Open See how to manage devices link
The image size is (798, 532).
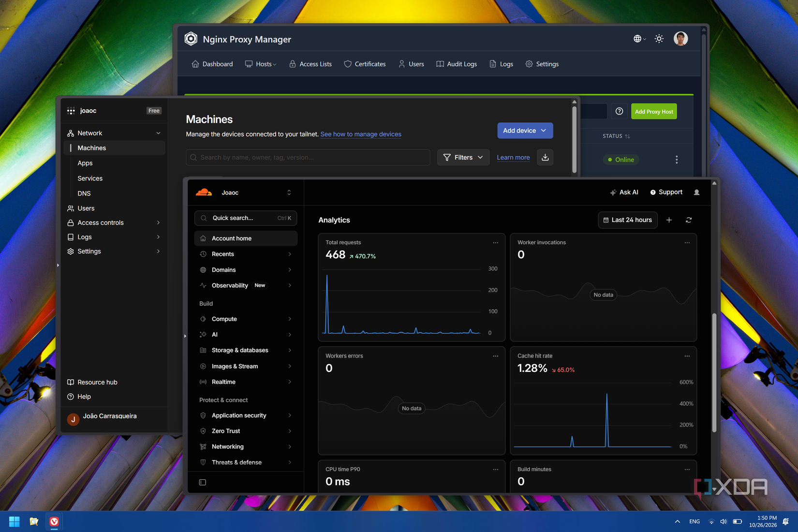(361, 134)
